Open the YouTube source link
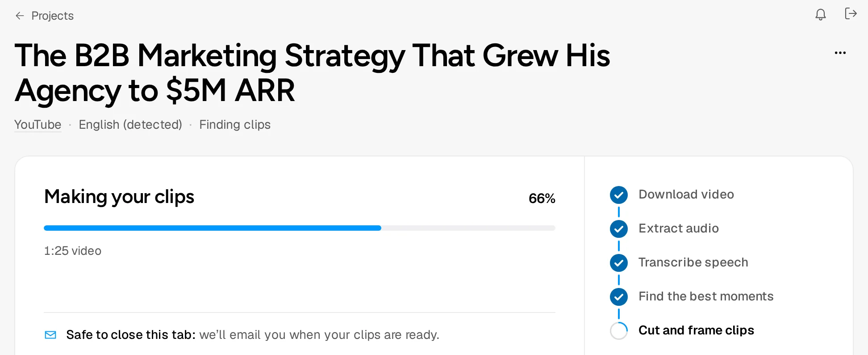 click(x=38, y=125)
